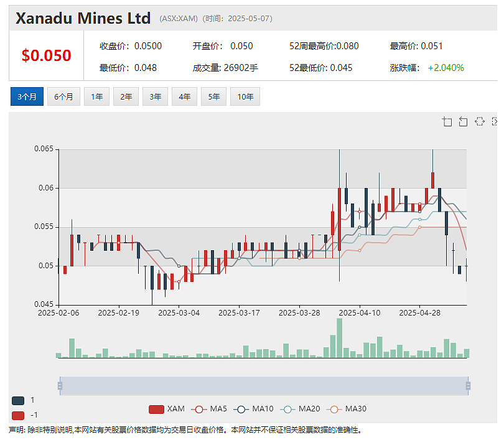Click the 成交量 26902手 text
The height and width of the screenshot is (440, 504).
coord(225,68)
